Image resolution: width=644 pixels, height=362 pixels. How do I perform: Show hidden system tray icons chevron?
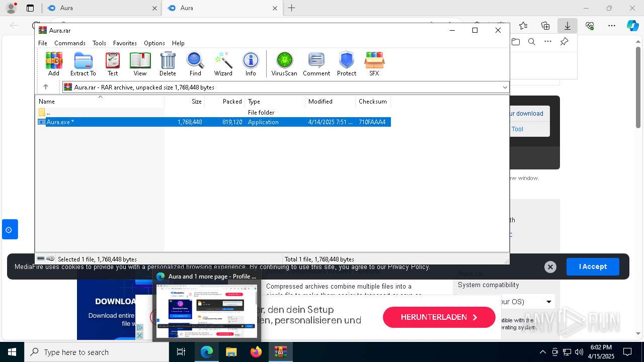click(x=542, y=352)
